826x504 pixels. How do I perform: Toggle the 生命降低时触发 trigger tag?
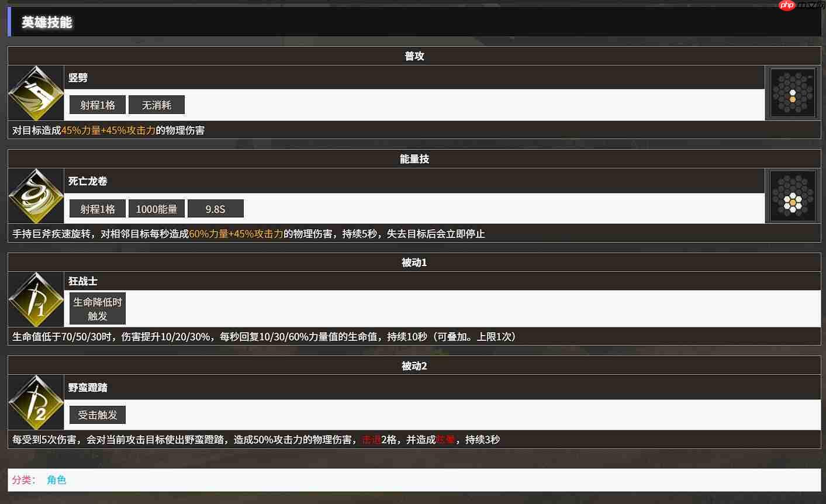(x=97, y=308)
